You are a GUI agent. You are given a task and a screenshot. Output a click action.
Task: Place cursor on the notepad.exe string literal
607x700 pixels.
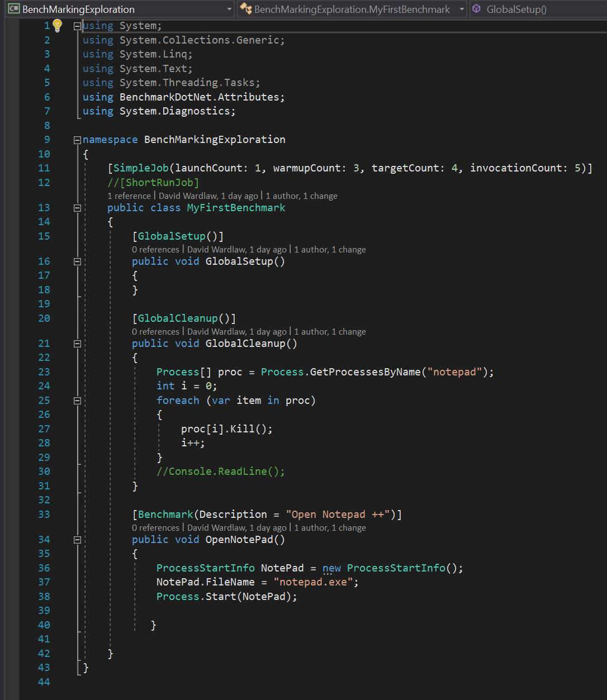[314, 582]
